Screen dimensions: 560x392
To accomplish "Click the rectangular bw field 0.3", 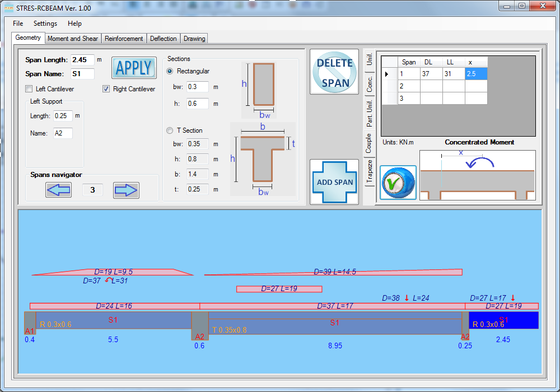I will [198, 87].
